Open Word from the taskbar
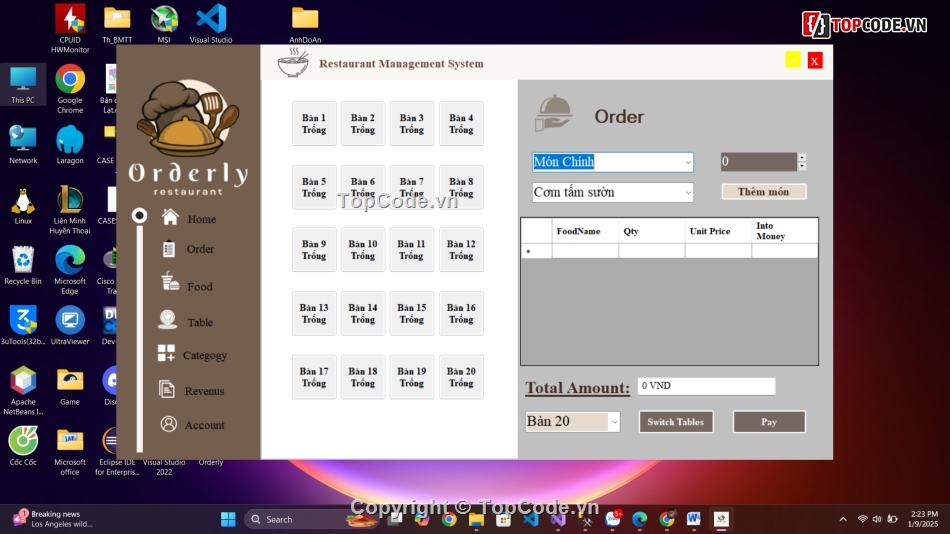Screen dimensions: 950x534 (694, 519)
